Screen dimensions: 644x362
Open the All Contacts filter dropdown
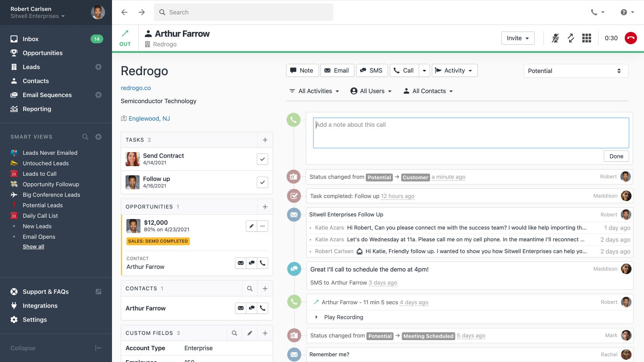(427, 91)
